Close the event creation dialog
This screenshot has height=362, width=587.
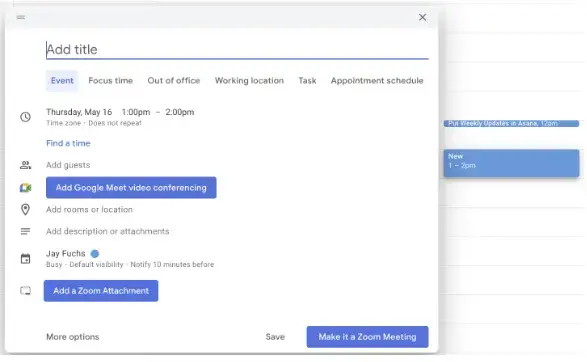point(422,17)
